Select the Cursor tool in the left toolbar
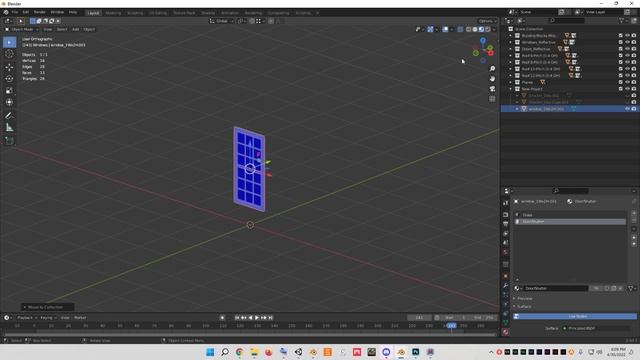640x360 pixels. [9, 54]
